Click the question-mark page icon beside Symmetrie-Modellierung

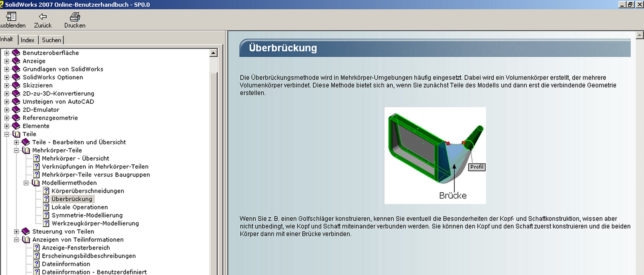(x=46, y=215)
